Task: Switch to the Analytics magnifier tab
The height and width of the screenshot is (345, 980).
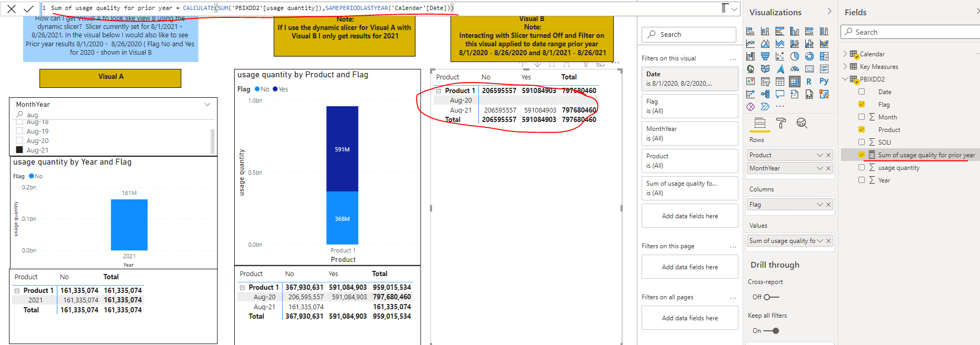Action: 802,124
